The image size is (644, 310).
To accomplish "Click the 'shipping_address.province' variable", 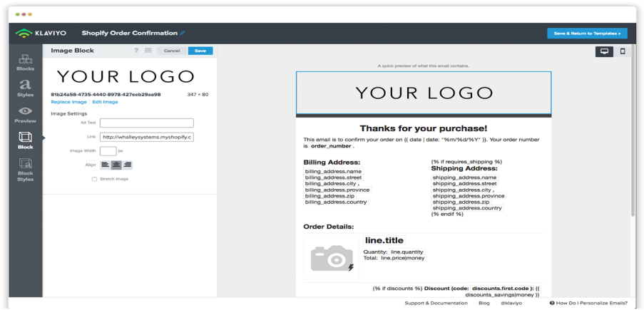I will coord(469,196).
